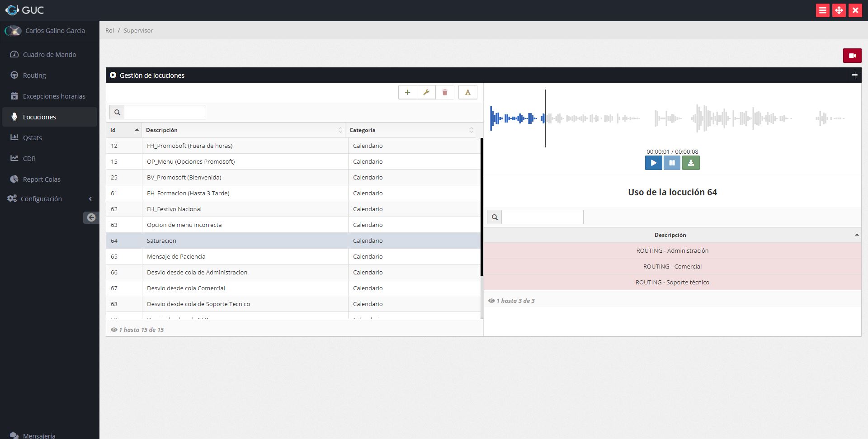The height and width of the screenshot is (439, 868).
Task: Click the magnifier icon beside usage search
Action: click(x=495, y=217)
